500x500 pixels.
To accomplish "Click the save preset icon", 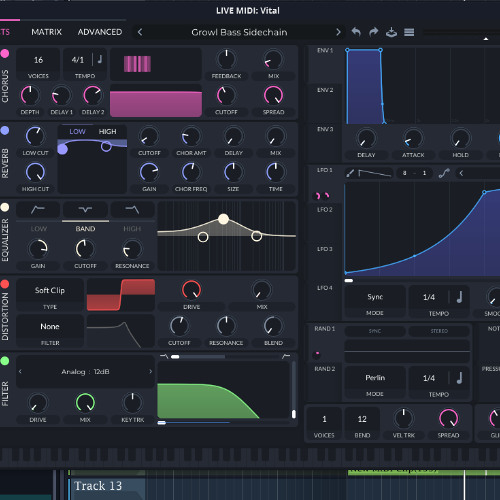I will [x=391, y=32].
